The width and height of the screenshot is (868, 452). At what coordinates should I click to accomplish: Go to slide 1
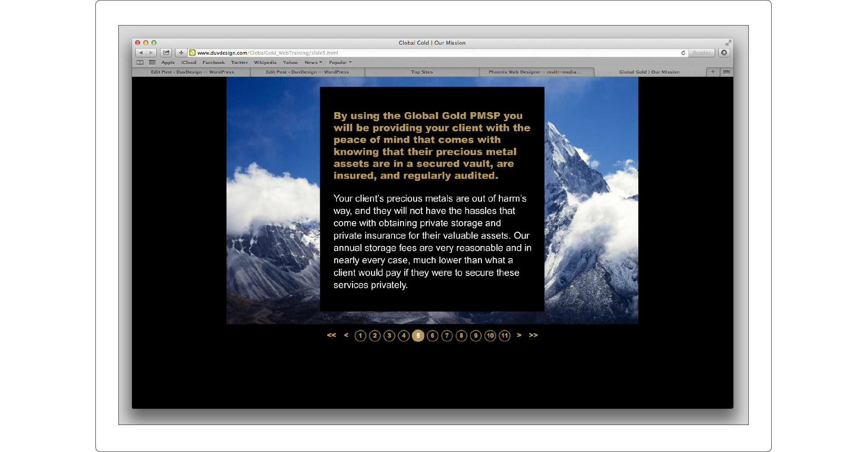click(x=360, y=335)
